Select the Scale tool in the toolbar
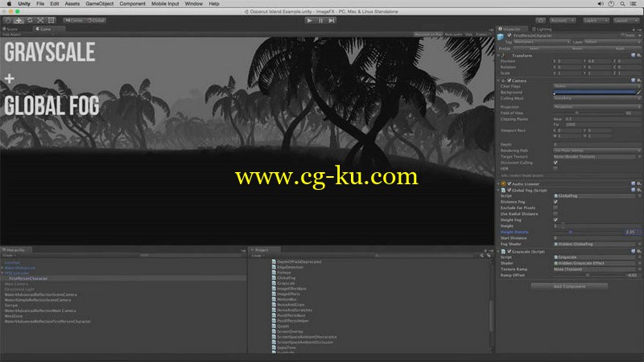644x362 pixels. point(40,20)
